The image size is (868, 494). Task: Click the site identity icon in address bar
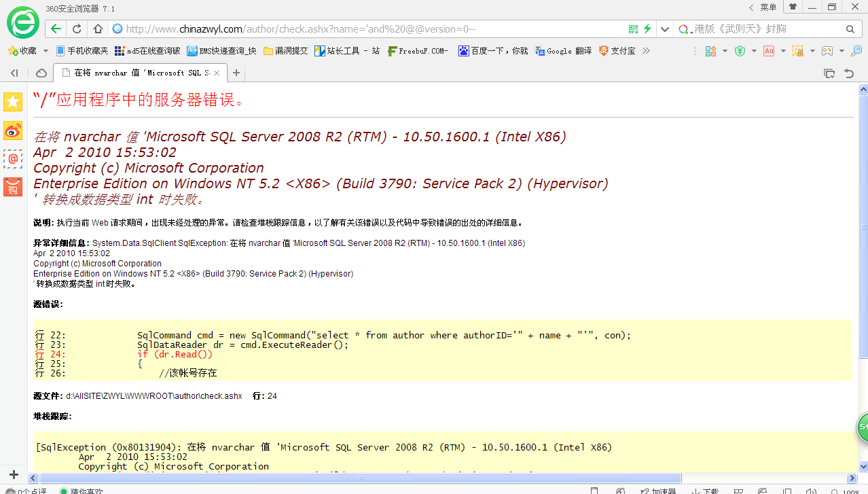tap(117, 29)
